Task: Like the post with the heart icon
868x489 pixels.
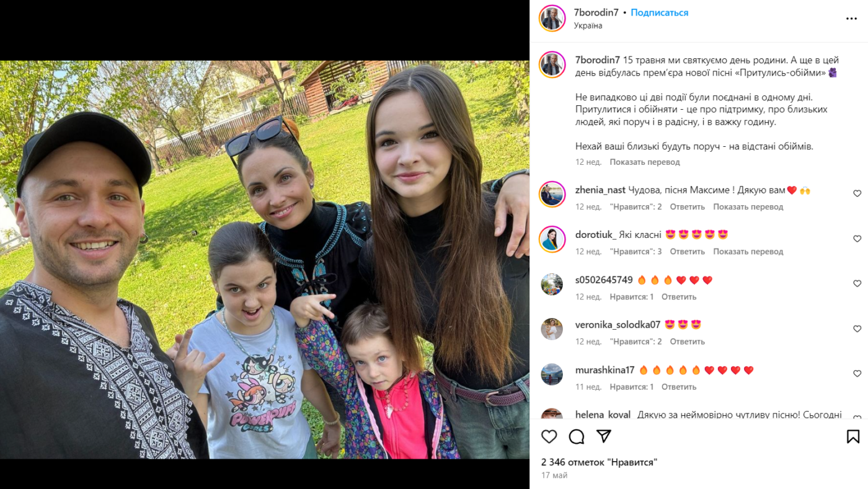Action: coord(549,436)
